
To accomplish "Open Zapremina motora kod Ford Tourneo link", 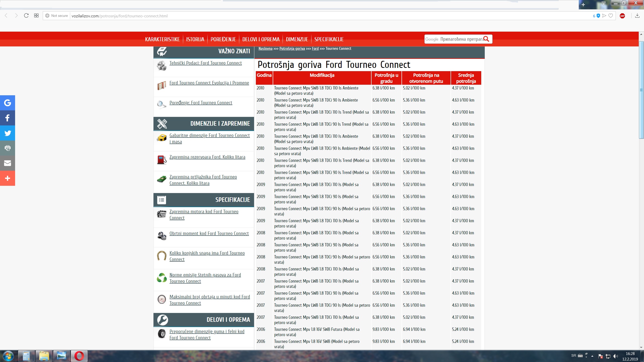I will click(204, 215).
